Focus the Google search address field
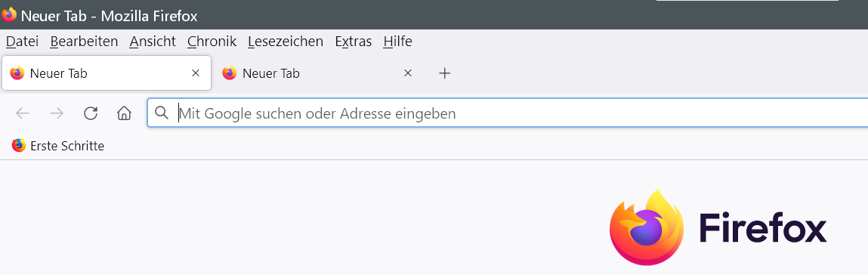The height and width of the screenshot is (275, 868). coord(507,113)
